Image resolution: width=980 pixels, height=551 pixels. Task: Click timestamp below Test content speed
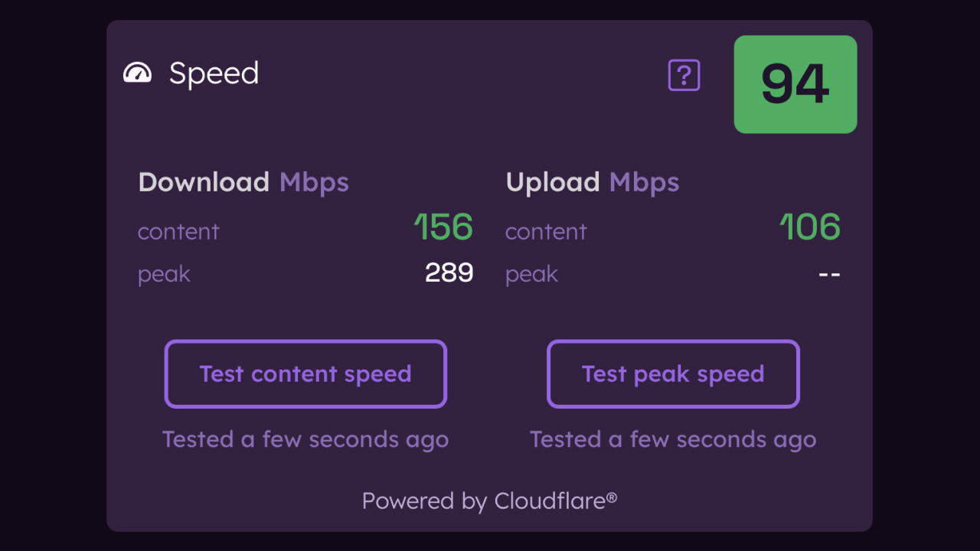[305, 439]
